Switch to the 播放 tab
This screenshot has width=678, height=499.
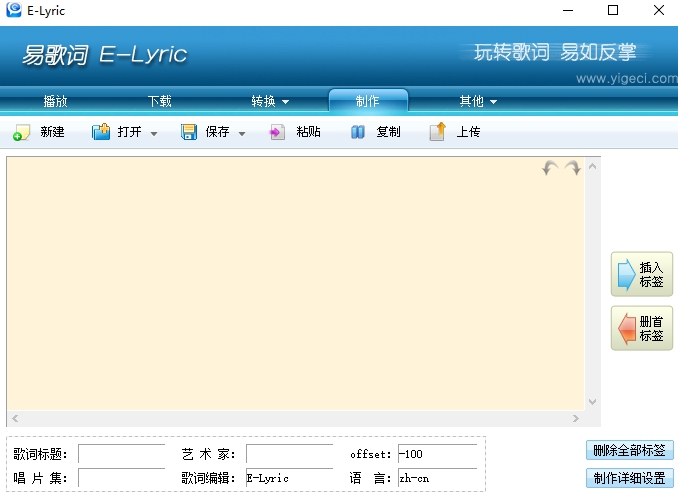[55, 102]
